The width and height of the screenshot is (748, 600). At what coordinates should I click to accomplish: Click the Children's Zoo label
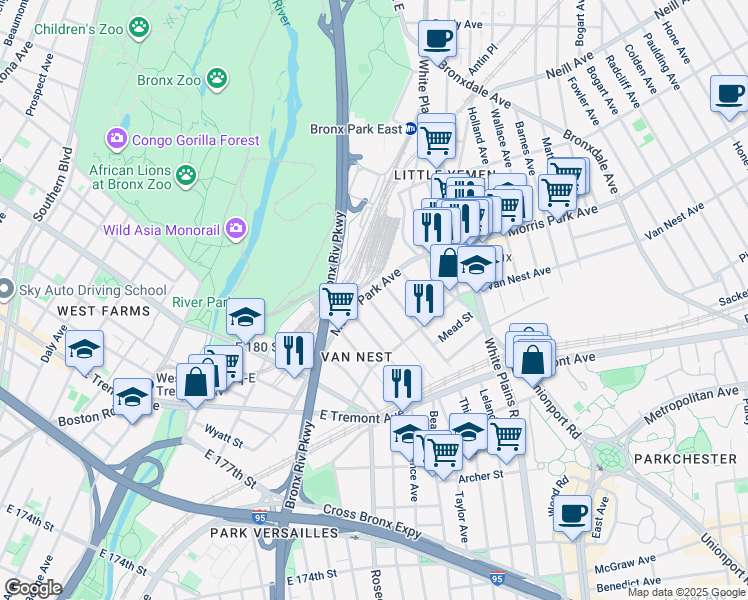click(x=79, y=29)
